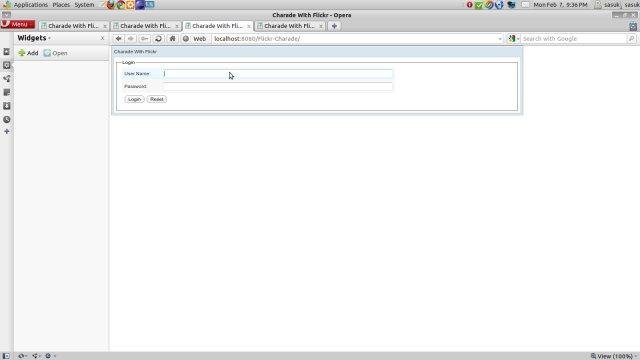Click the mail envelope indicator

[526, 5]
